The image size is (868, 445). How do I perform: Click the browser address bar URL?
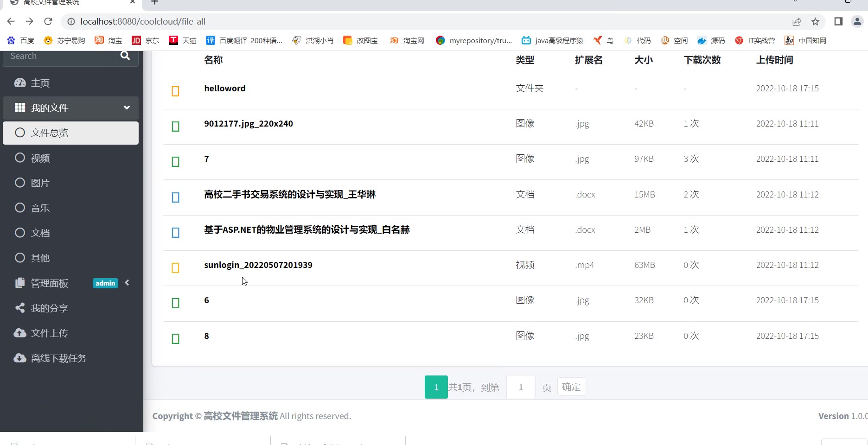click(143, 21)
